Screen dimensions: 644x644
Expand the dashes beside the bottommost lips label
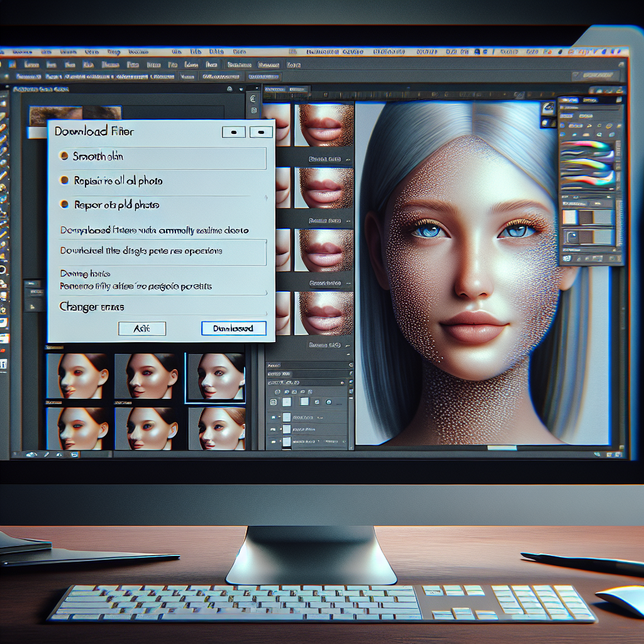coord(348,345)
